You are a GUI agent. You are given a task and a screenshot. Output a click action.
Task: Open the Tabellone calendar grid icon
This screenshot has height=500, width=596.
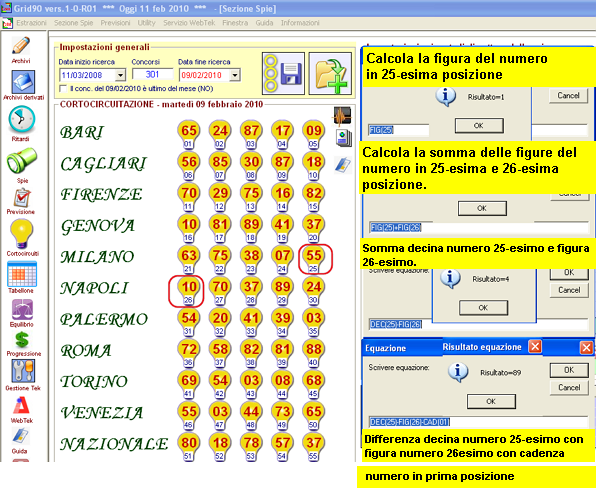coord(22,275)
